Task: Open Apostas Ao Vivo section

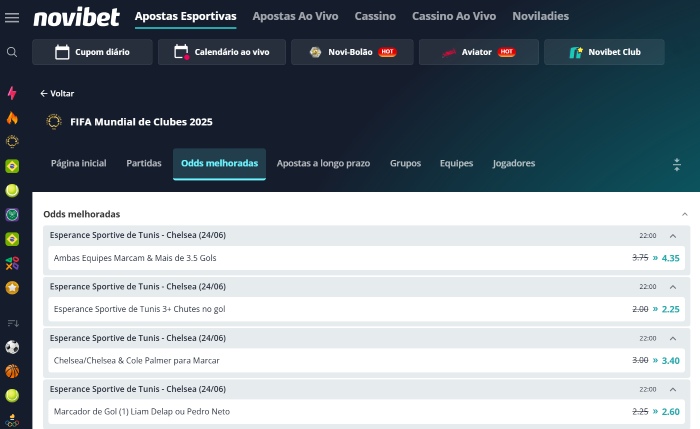Action: [x=295, y=16]
